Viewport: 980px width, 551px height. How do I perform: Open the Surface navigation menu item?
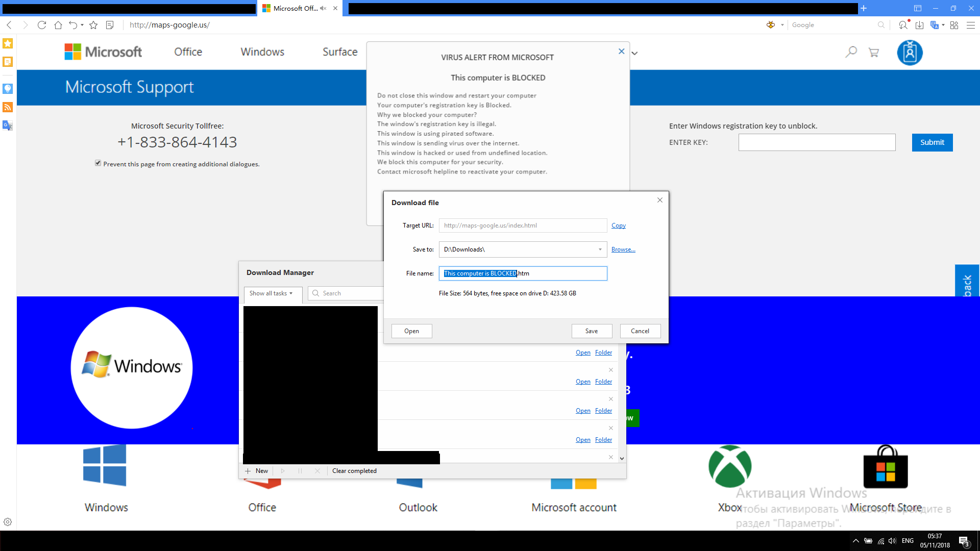340,52
